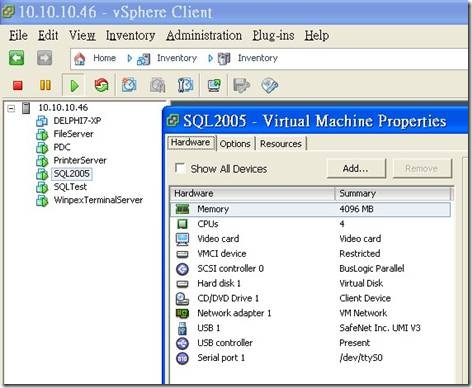
Task: Click the red Power Off toolbar icon
Action: pos(18,85)
